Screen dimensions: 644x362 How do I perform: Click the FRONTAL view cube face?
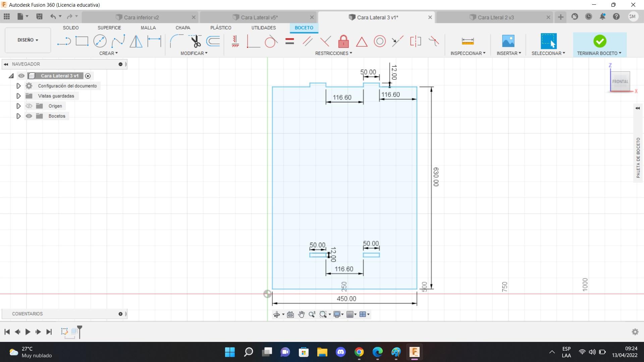pos(620,81)
